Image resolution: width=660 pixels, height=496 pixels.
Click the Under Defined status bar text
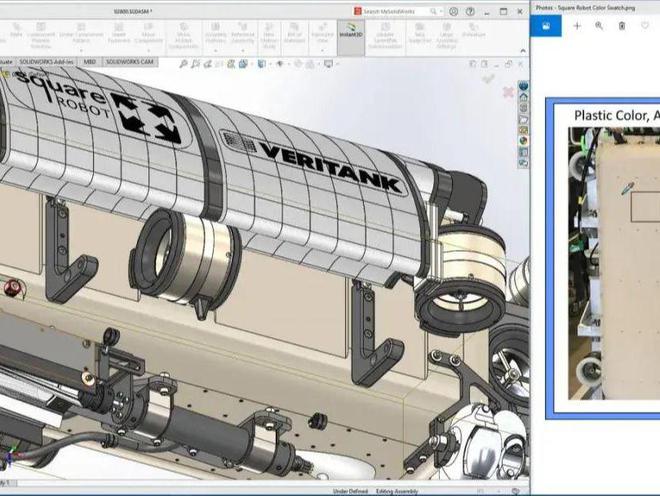350,491
